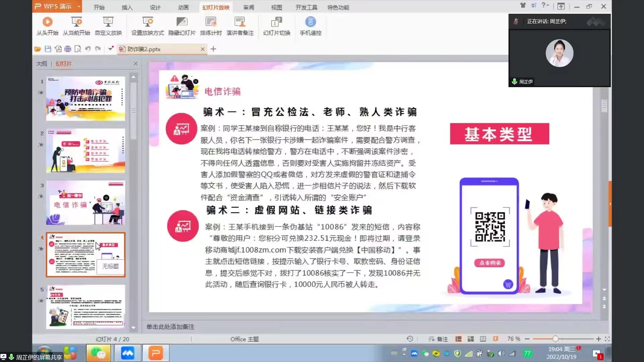Start slideshow from current slide (从当前开始)
The width and height of the screenshot is (644, 362).
click(76, 26)
